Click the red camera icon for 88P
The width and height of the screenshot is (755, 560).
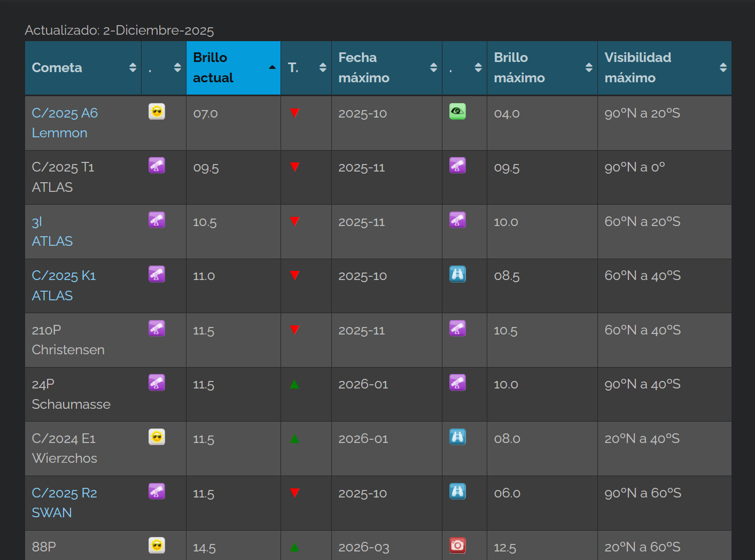457,545
